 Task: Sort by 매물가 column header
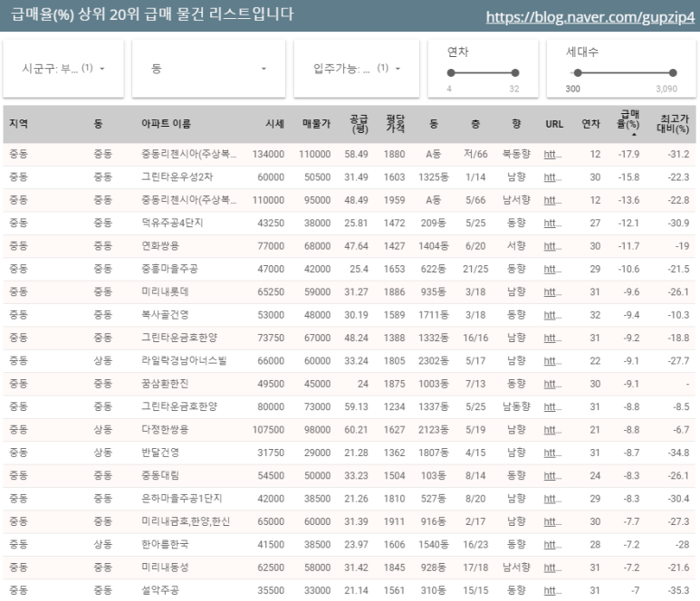[x=317, y=124]
